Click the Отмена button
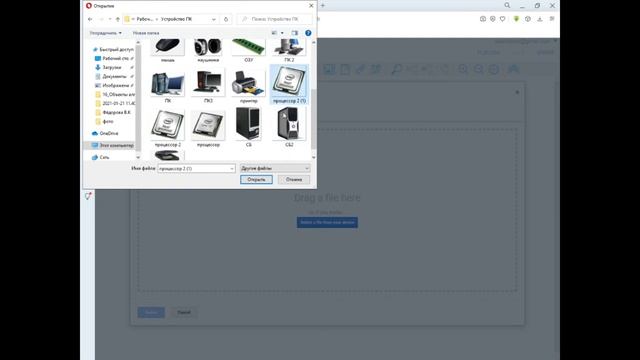Viewport: 640px width, 360px height. point(294,180)
